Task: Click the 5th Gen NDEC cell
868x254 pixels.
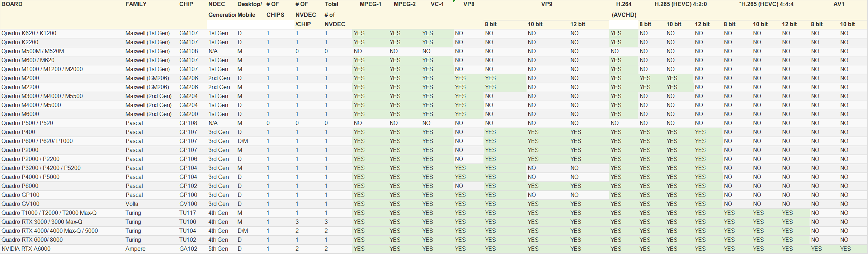Action: click(x=218, y=249)
